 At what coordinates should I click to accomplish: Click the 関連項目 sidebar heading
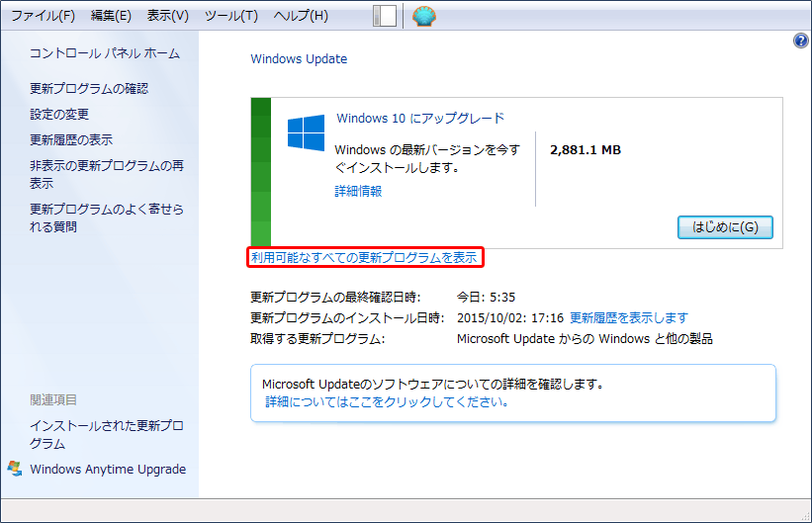point(53,399)
